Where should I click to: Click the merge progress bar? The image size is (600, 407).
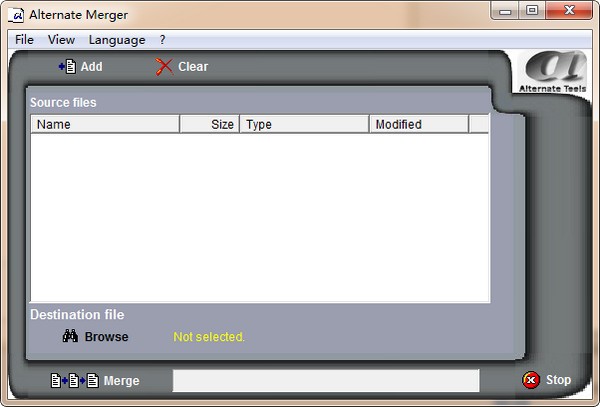pos(326,381)
